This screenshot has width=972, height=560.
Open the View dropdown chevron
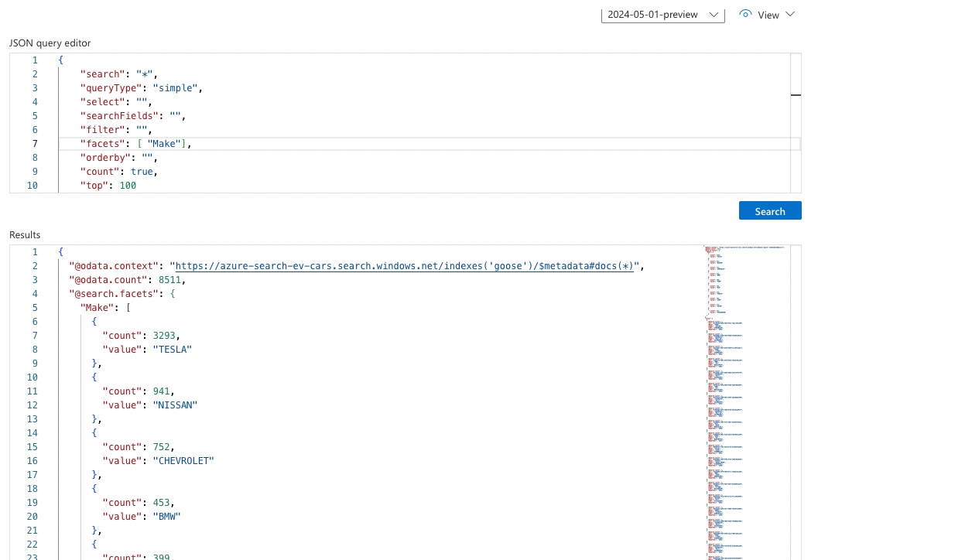(790, 14)
